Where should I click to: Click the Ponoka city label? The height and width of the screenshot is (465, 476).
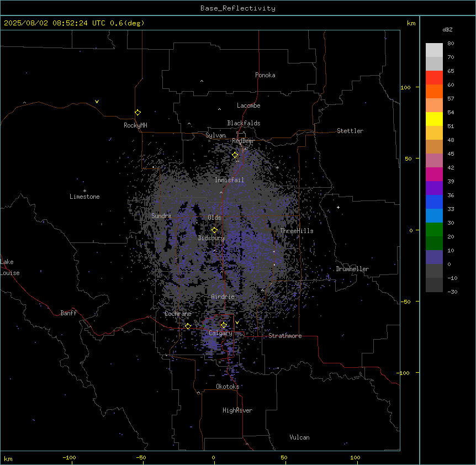265,75
